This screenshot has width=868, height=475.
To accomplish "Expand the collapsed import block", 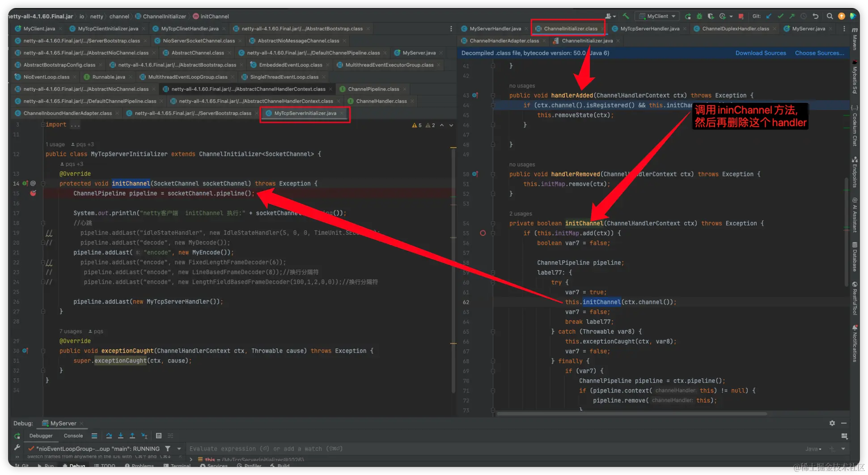I will [43, 124].
